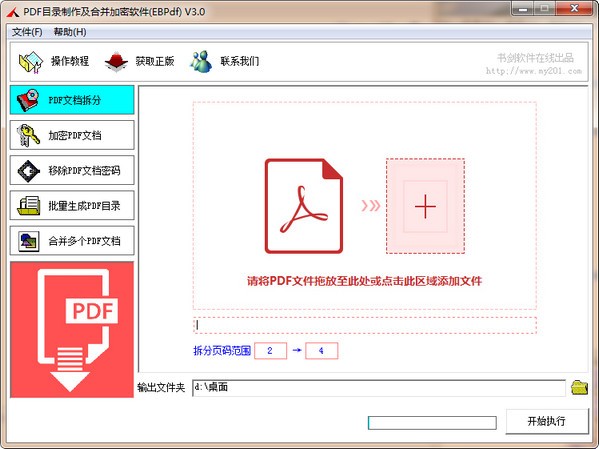Open the 文件(F) menu

coord(27,32)
